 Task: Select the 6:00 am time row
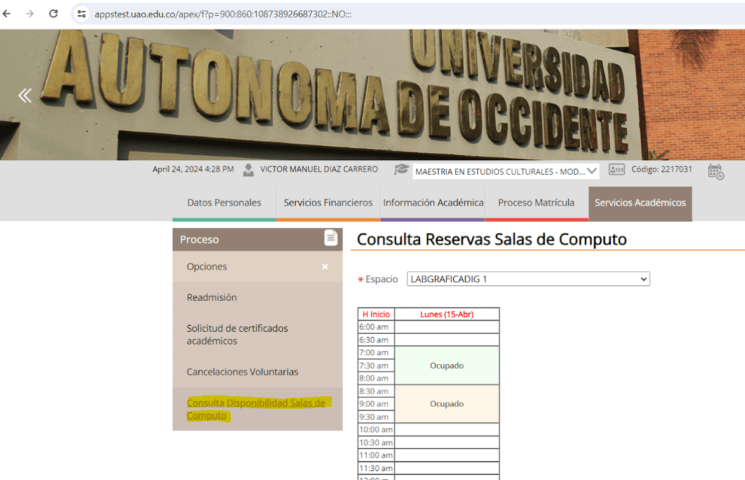(x=428, y=327)
